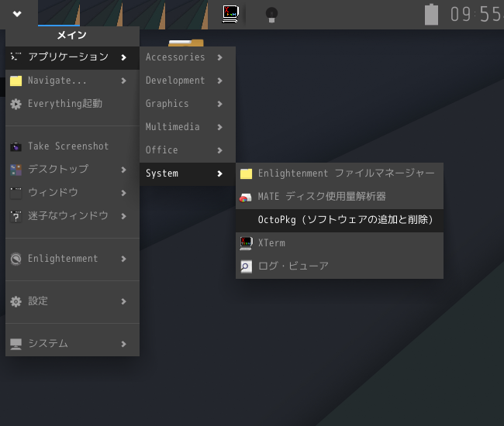Image resolution: width=504 pixels, height=426 pixels.
Task: Click the メイン menu title header
Action: 72,35
